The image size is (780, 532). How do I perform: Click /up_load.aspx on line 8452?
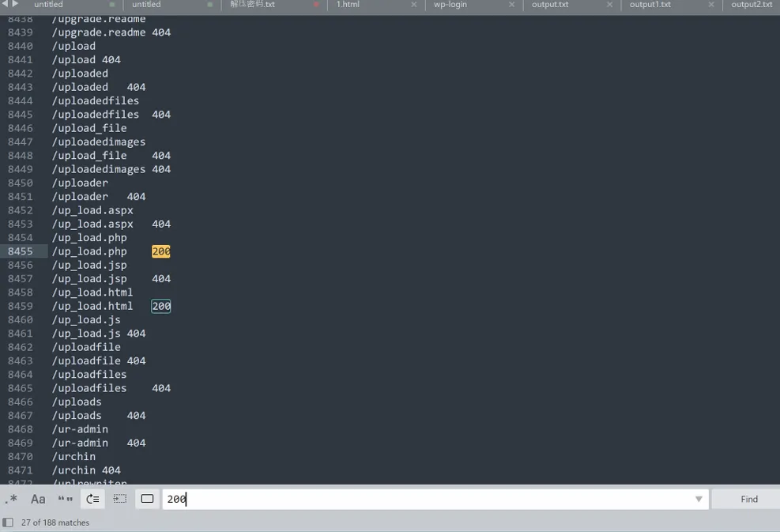tap(92, 210)
